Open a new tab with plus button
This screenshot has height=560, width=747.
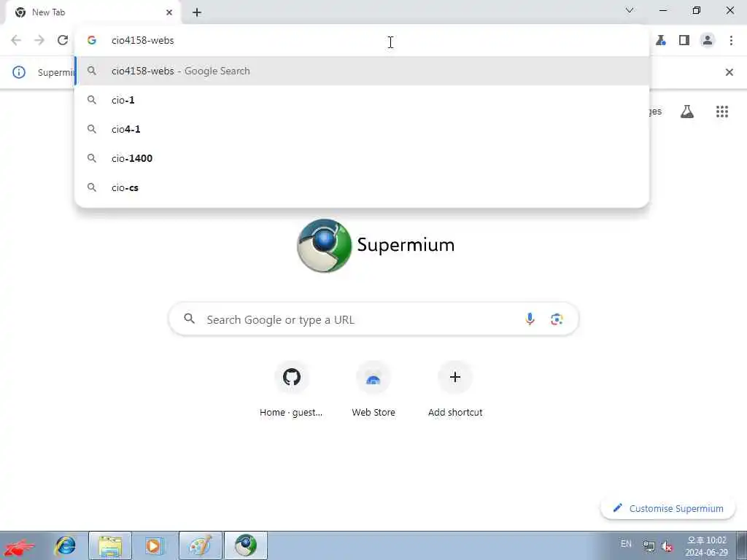(197, 12)
